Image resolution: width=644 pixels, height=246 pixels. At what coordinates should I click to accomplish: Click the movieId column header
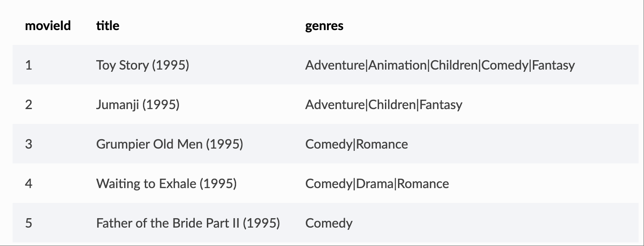tap(48, 26)
